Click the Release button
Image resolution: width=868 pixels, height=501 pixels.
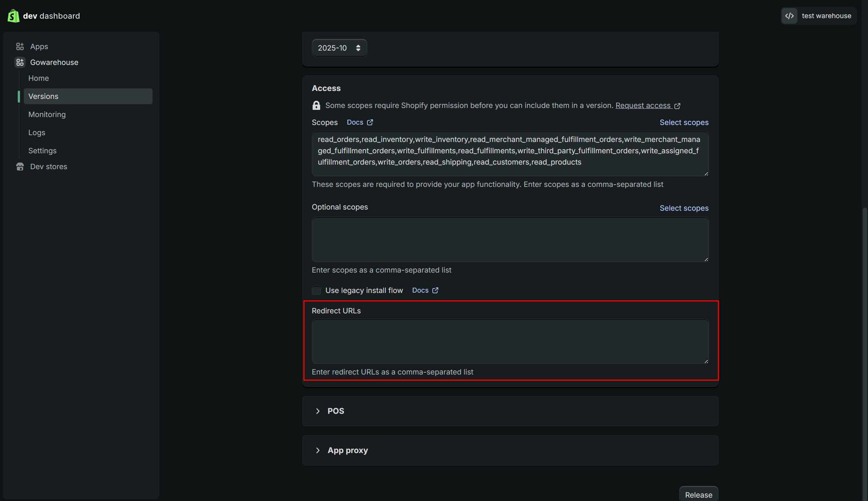698,495
